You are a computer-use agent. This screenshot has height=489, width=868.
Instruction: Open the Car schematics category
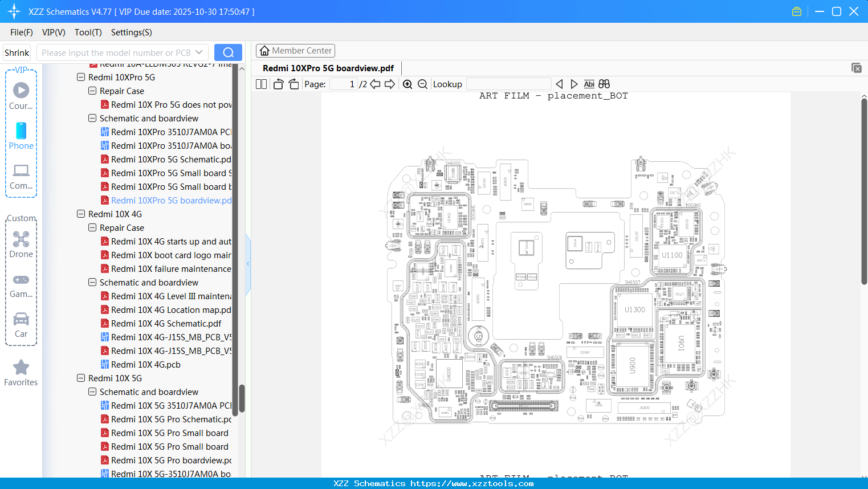pos(21,319)
